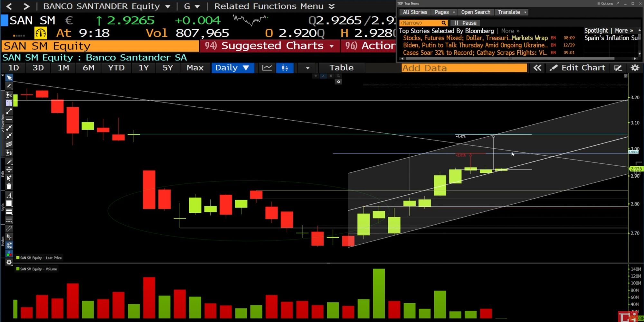The width and height of the screenshot is (644, 322).
Task: Click the annotate pencil icon beside Edit Chart
Action: (618, 68)
